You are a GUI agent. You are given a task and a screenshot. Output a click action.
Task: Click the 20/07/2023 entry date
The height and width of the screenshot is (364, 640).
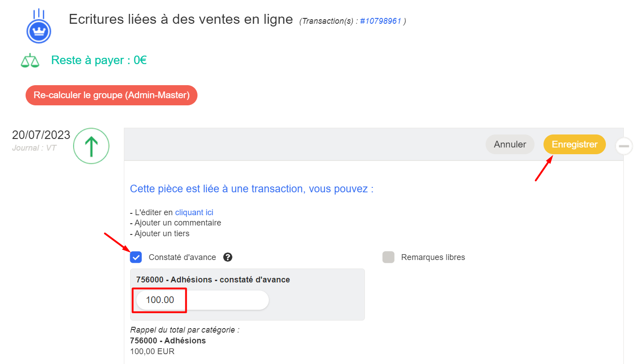[41, 135]
